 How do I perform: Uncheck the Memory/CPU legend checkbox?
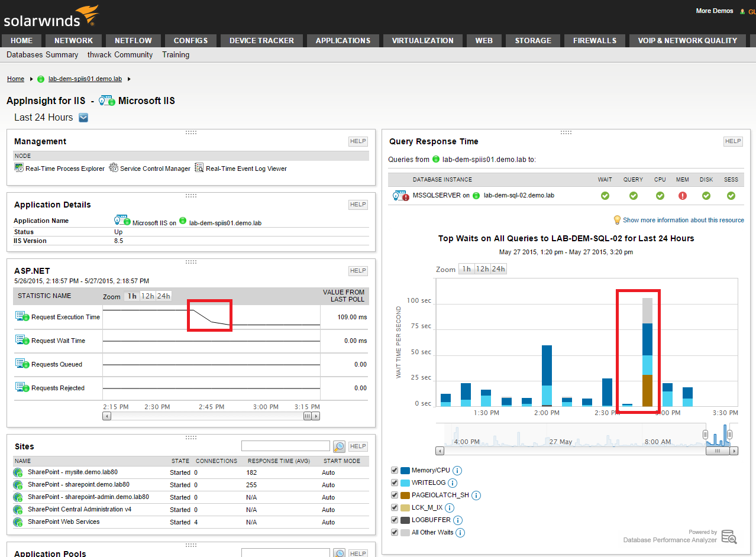395,471
